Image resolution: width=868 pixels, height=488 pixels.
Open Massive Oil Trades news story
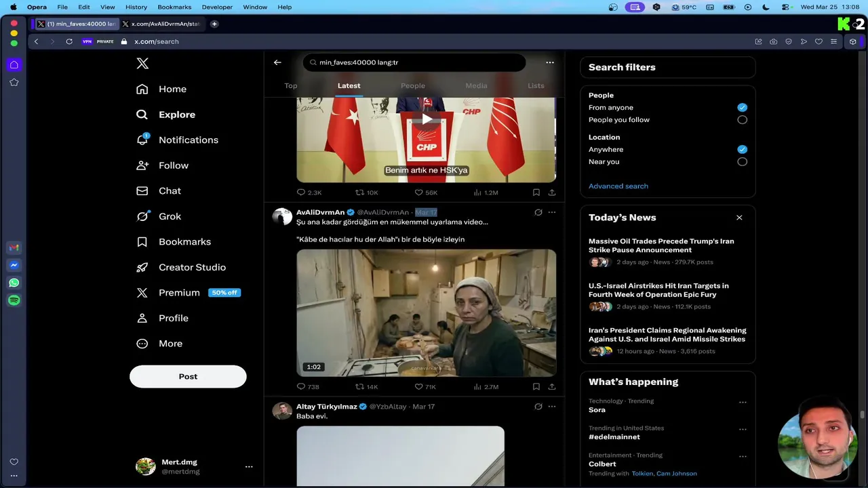point(661,245)
